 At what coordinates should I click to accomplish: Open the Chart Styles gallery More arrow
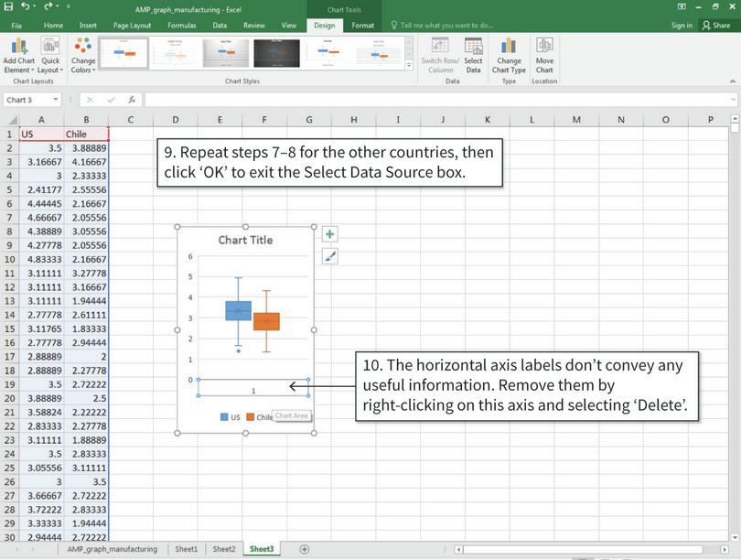point(409,64)
